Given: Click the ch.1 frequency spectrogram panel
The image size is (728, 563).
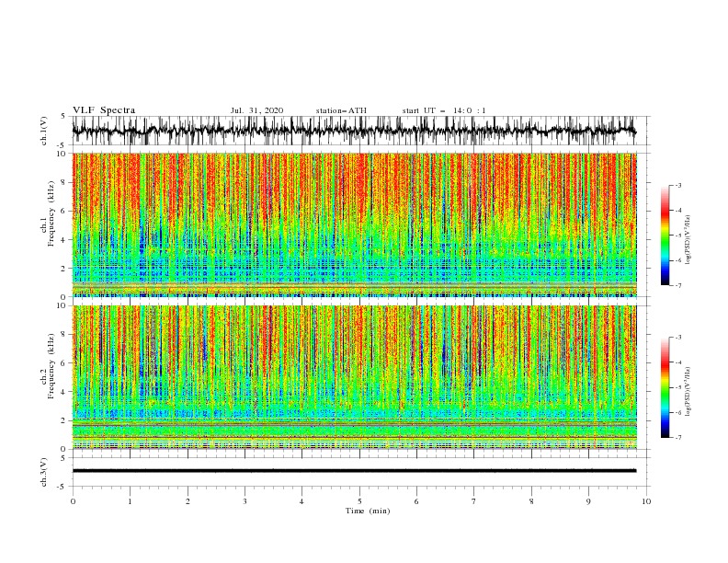Looking at the screenshot, I should [355, 224].
